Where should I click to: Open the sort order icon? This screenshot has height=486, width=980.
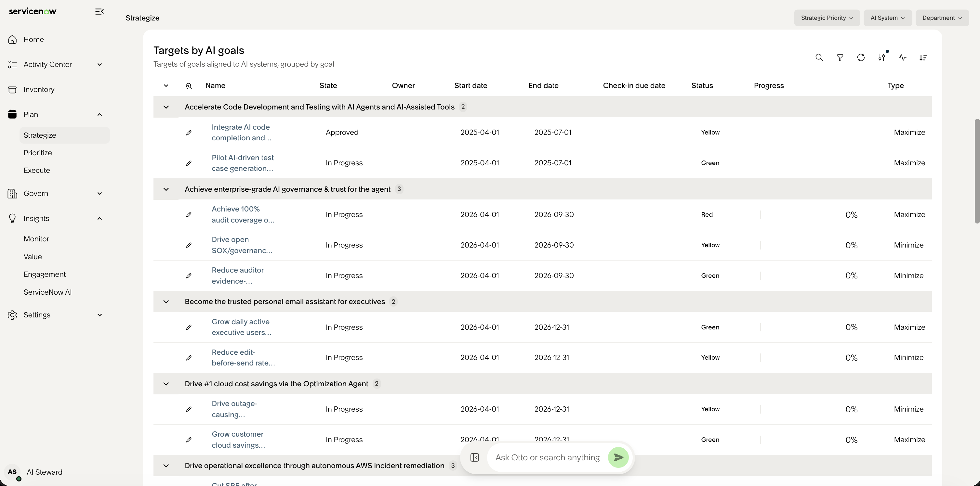923,58
